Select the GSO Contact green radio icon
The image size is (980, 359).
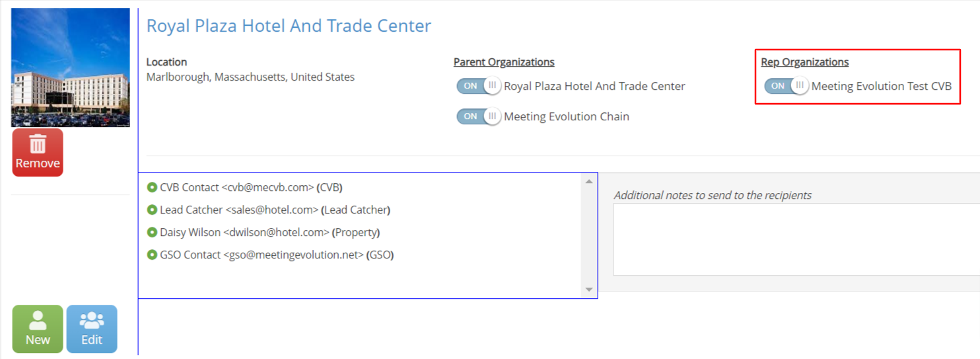coord(152,255)
